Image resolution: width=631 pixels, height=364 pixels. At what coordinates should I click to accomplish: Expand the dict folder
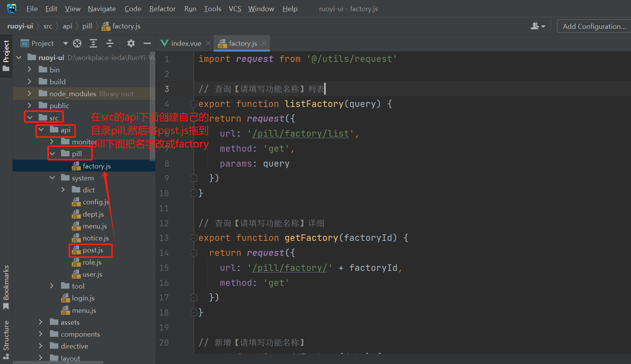[x=63, y=190]
